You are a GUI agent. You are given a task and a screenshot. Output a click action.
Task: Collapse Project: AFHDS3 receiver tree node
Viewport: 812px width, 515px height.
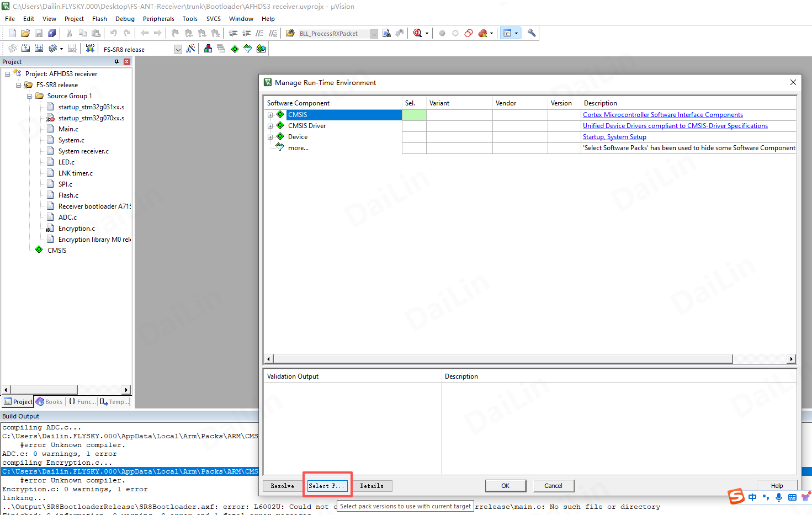point(7,74)
